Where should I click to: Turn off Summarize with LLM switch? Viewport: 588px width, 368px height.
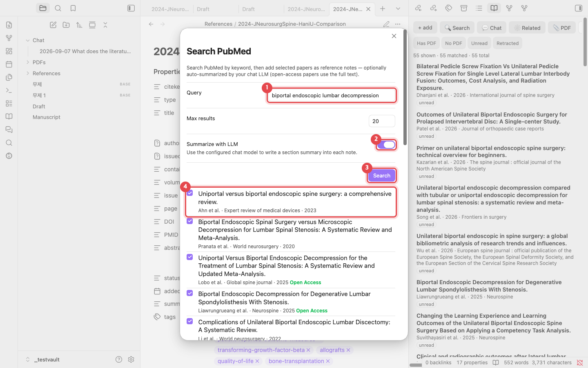pyautogui.click(x=386, y=145)
